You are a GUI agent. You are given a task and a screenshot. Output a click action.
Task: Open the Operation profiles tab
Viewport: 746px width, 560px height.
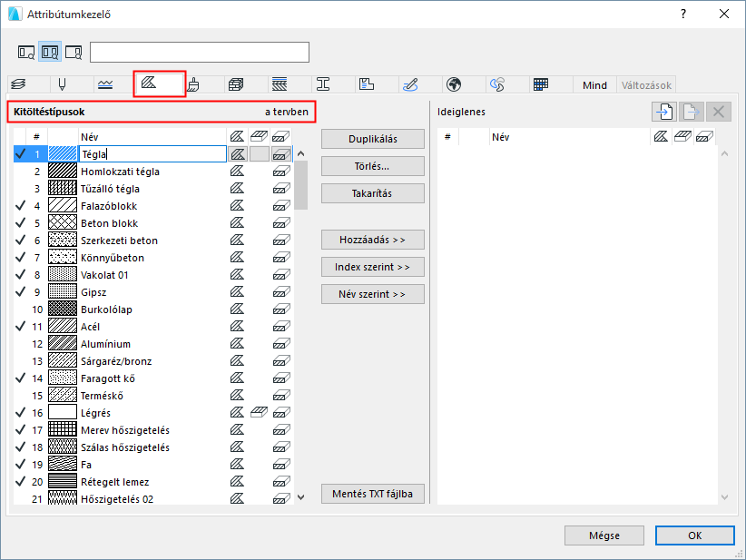(497, 84)
